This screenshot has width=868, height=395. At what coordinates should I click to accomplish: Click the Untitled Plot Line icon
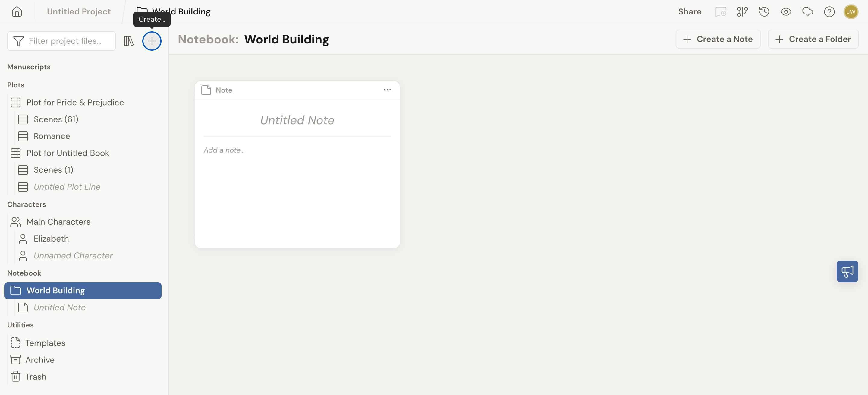(x=23, y=187)
